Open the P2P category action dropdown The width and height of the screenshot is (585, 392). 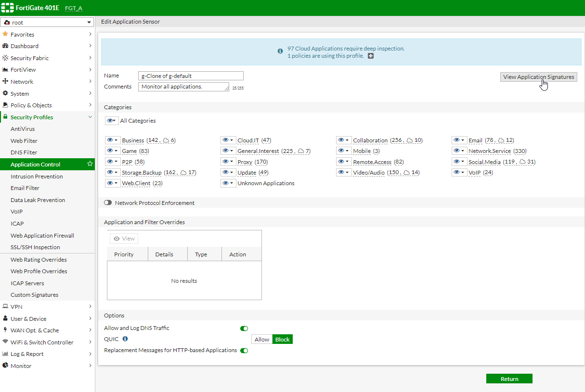coord(113,162)
